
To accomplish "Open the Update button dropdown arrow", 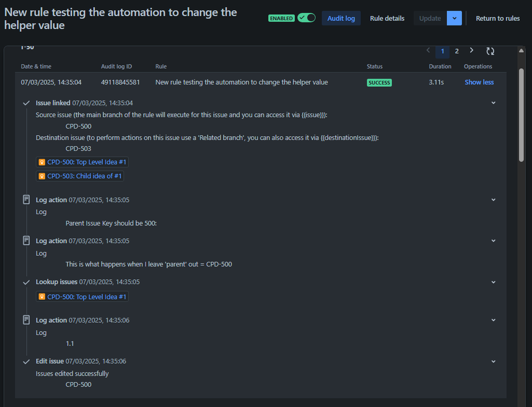I will 454,18.
